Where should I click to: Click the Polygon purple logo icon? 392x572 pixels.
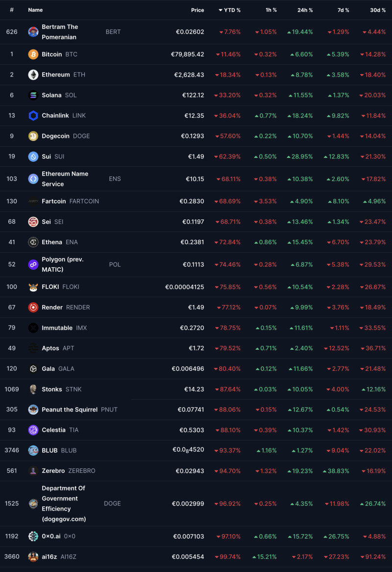[33, 264]
